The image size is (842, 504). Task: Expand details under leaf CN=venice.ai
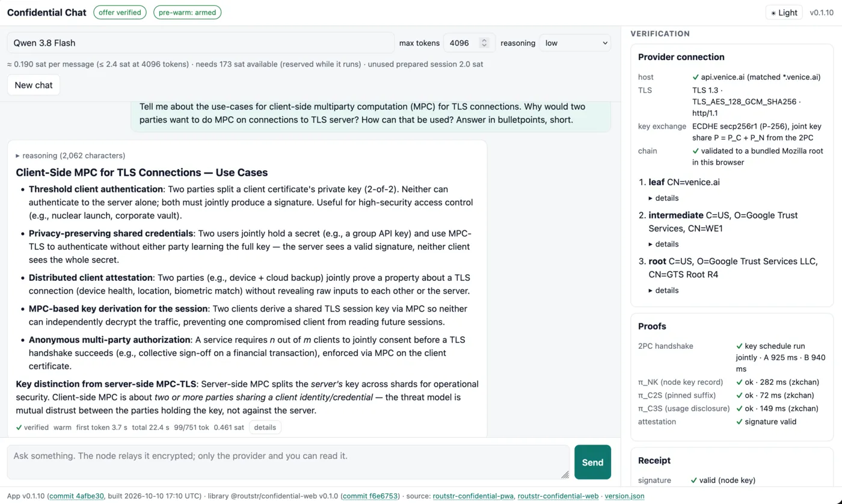point(663,198)
